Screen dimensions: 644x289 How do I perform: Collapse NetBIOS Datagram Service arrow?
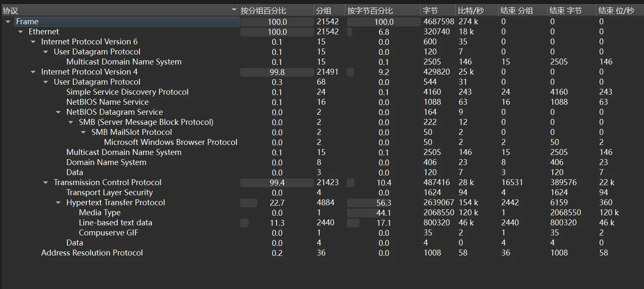[x=58, y=112]
